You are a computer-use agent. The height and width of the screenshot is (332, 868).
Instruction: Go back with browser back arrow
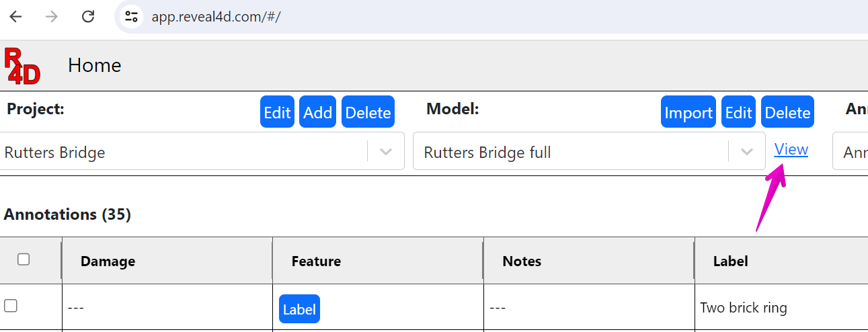click(15, 17)
